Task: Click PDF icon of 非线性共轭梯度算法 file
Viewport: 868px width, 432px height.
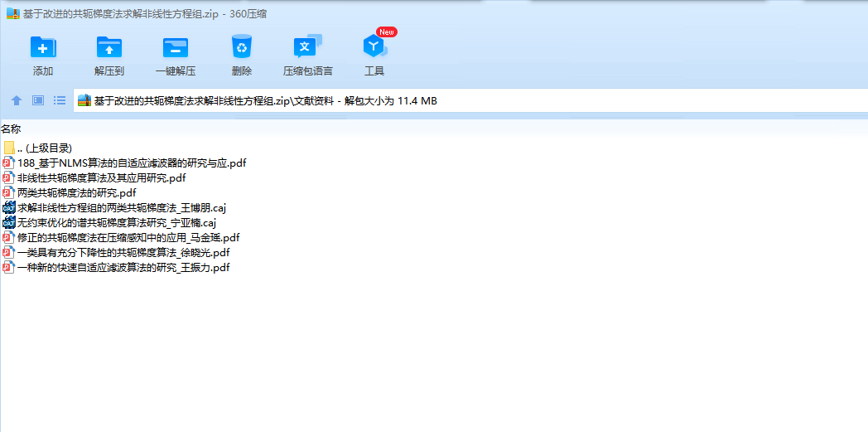Action: 9,177
